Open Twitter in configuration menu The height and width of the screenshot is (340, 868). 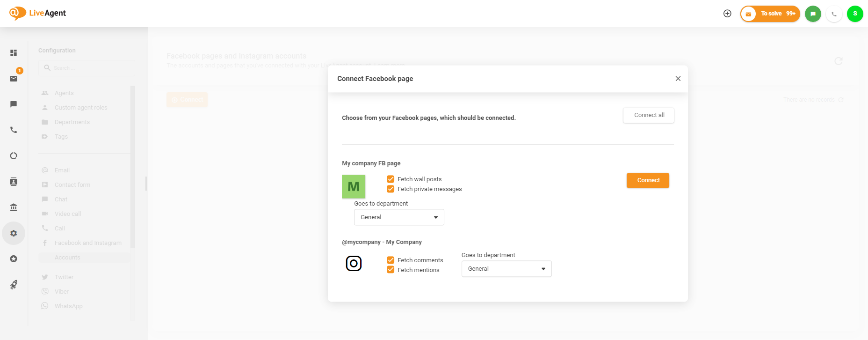point(64,277)
